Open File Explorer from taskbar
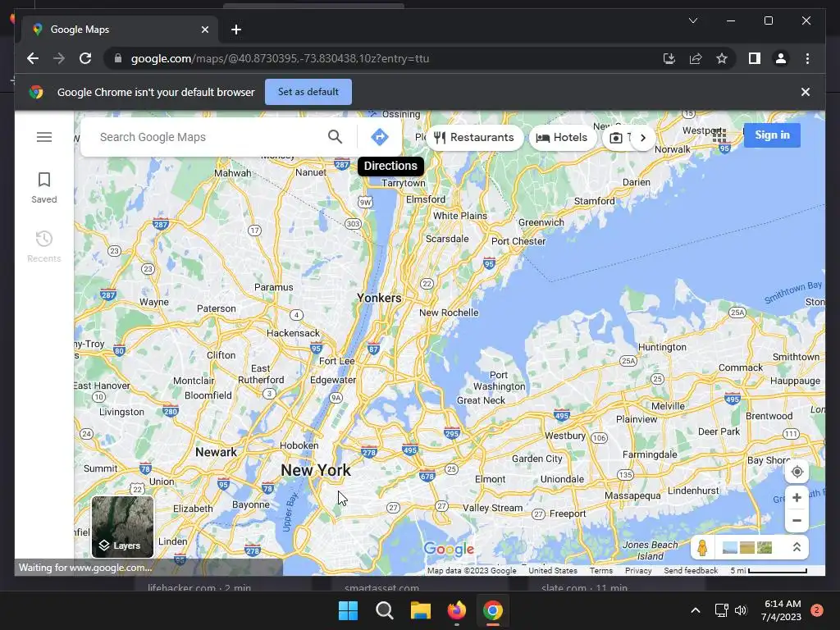The width and height of the screenshot is (840, 630). pyautogui.click(x=421, y=610)
